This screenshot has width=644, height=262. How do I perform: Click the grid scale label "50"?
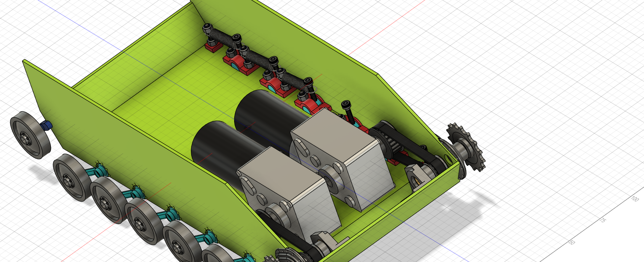click(x=572, y=242)
